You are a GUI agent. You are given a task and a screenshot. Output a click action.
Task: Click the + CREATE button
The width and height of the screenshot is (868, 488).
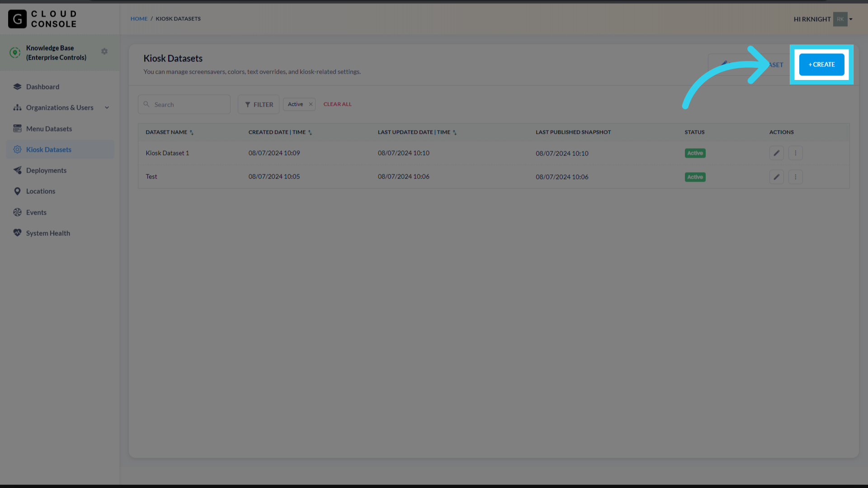[x=821, y=65]
